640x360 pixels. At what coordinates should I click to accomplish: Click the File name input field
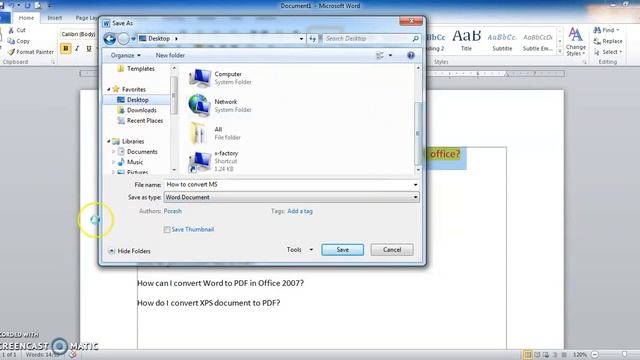tap(291, 184)
